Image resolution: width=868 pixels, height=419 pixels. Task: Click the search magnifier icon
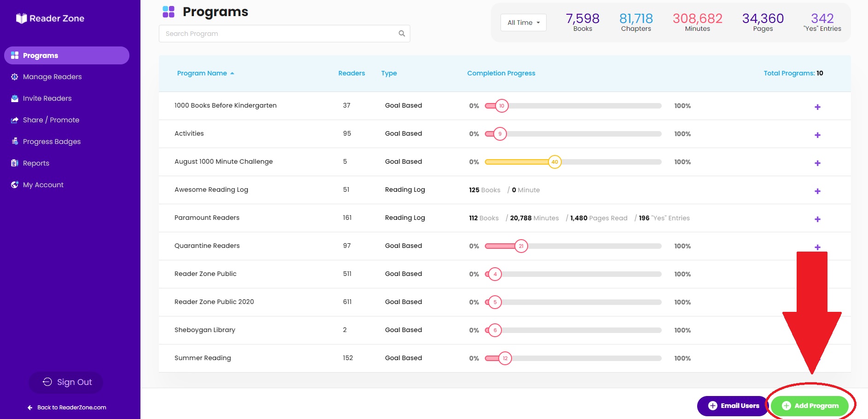pyautogui.click(x=402, y=34)
